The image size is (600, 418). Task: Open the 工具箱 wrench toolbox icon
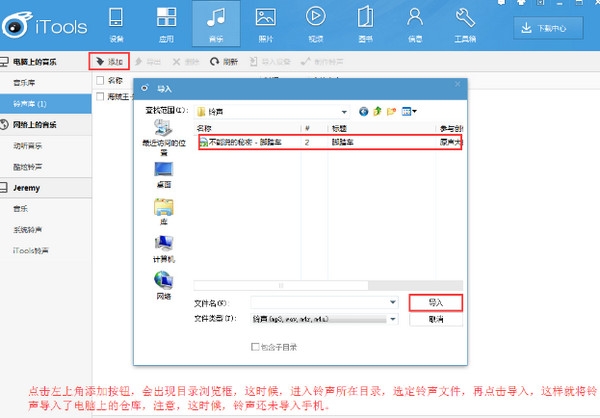(x=465, y=24)
